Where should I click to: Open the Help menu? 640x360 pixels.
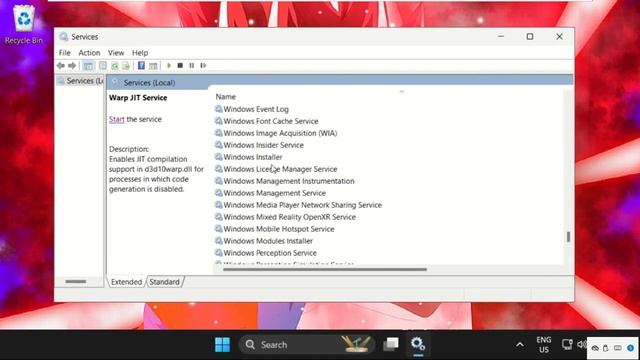click(140, 53)
